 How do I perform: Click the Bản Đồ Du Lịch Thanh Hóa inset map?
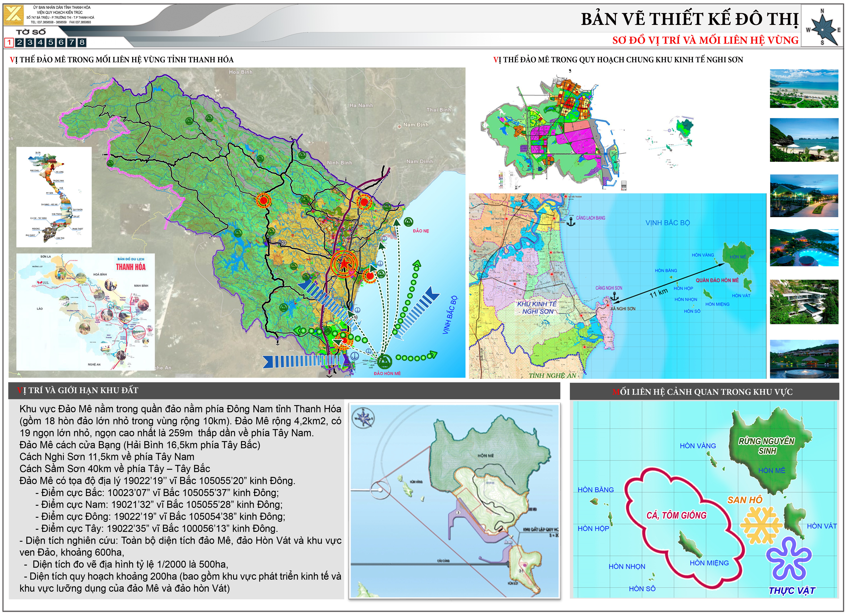(85, 312)
